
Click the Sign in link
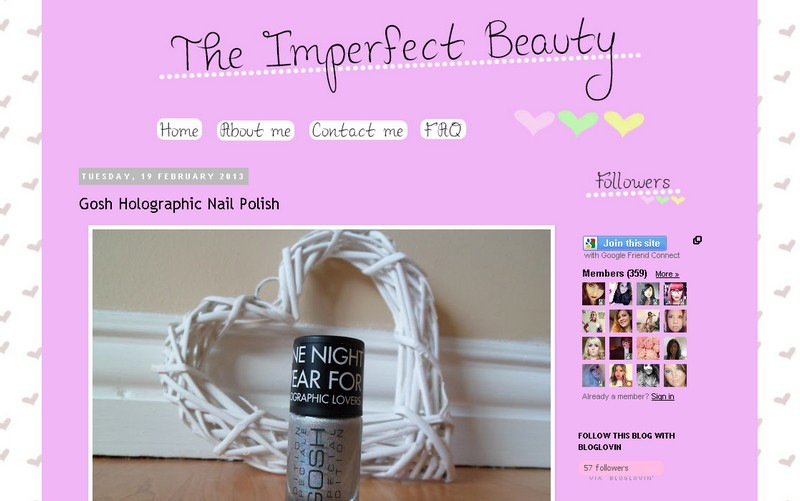662,396
